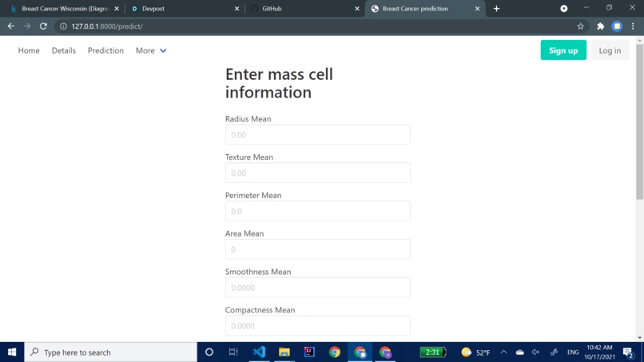This screenshot has width=644, height=362.
Task: Close the GitHub tab
Action: [x=357, y=9]
